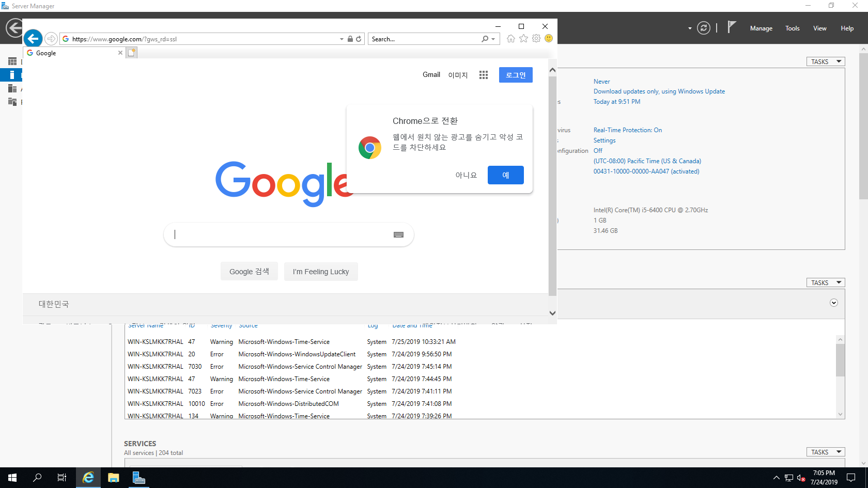Select Local Server icon in sidebar
The image size is (868, 488).
[12, 75]
